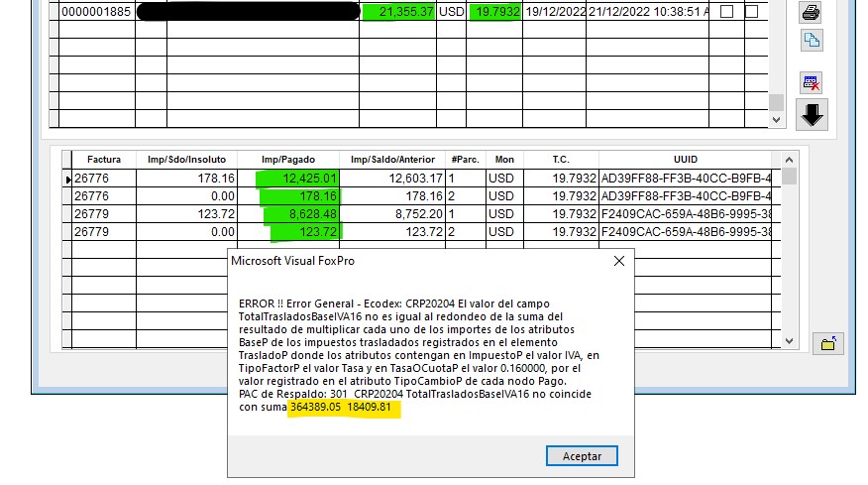The height and width of the screenshot is (485, 868).
Task: Click the date 19/12/2022 cell
Action: point(555,12)
